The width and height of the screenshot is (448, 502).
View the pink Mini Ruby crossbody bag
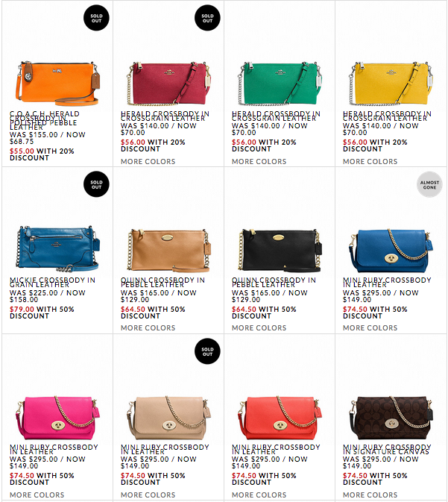(x=57, y=418)
